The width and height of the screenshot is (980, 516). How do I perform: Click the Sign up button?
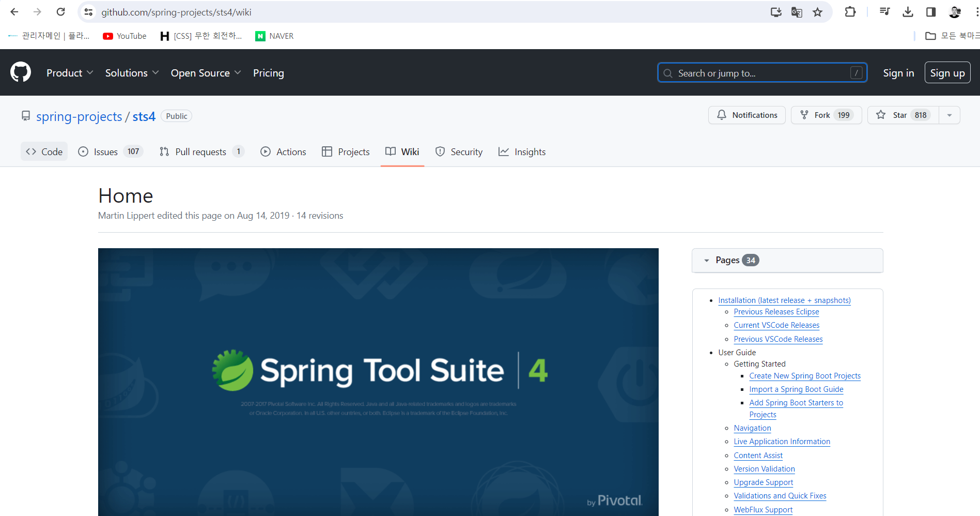click(x=947, y=72)
